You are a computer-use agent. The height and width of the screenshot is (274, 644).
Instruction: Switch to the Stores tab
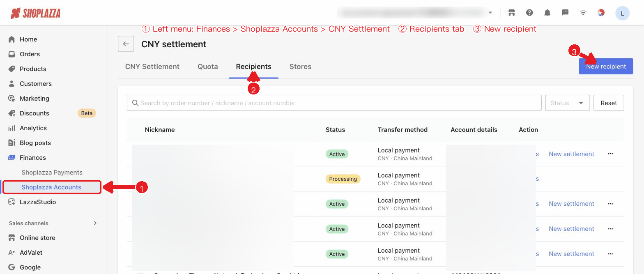coord(300,67)
